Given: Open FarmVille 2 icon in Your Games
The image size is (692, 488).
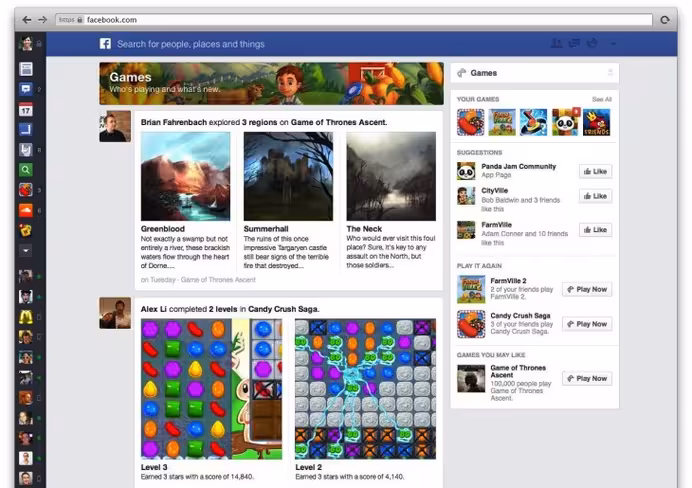Looking at the screenshot, I should (502, 122).
